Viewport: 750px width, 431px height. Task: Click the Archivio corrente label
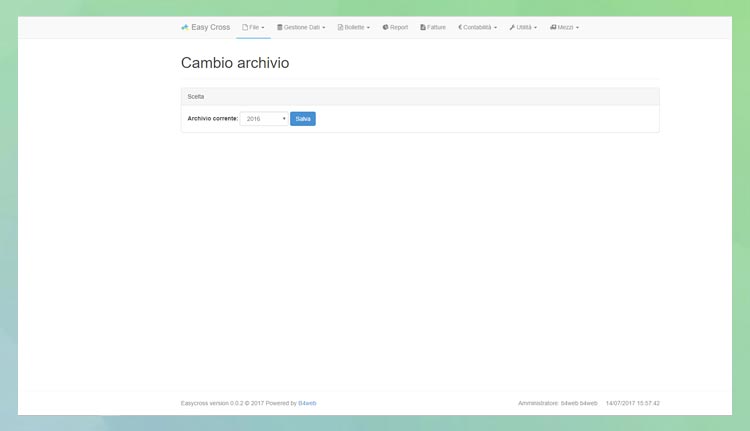[212, 119]
